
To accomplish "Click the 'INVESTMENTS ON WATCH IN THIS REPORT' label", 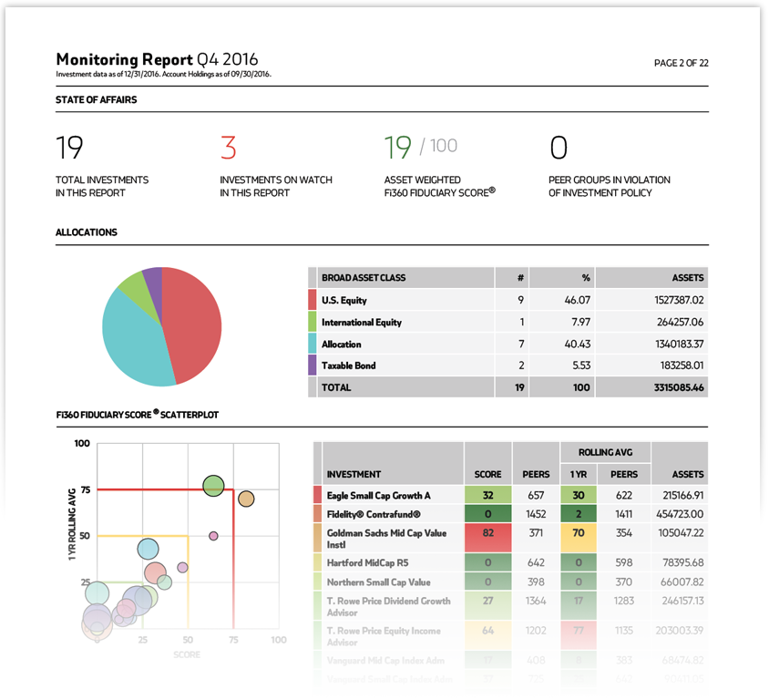I will click(276, 187).
